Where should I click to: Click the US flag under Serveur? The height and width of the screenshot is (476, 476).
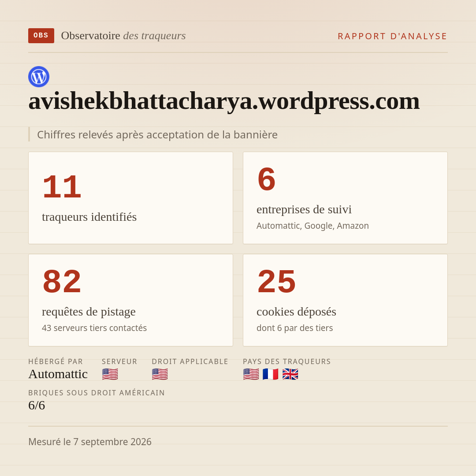point(110,374)
